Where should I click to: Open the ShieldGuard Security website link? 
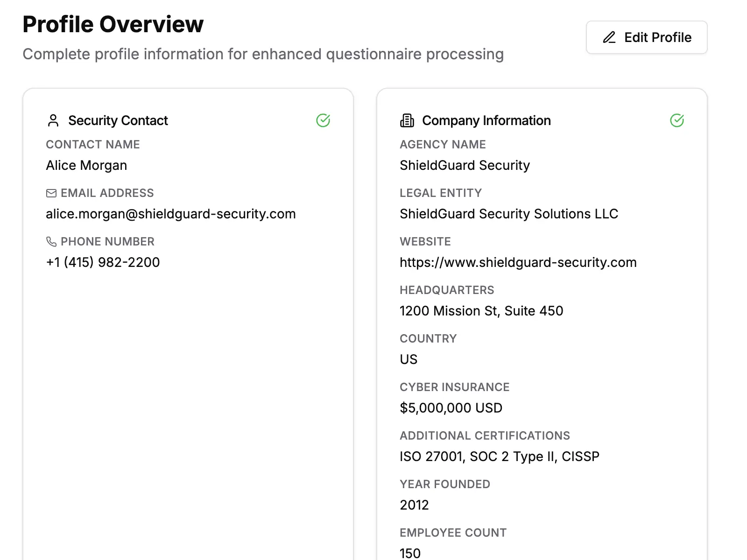coord(518,262)
